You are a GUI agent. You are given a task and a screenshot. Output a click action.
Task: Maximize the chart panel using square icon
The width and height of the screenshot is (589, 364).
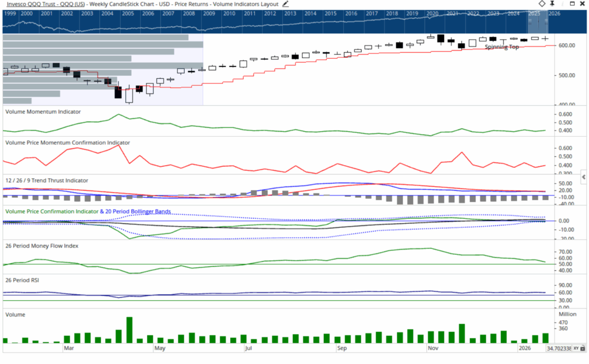click(571, 4)
